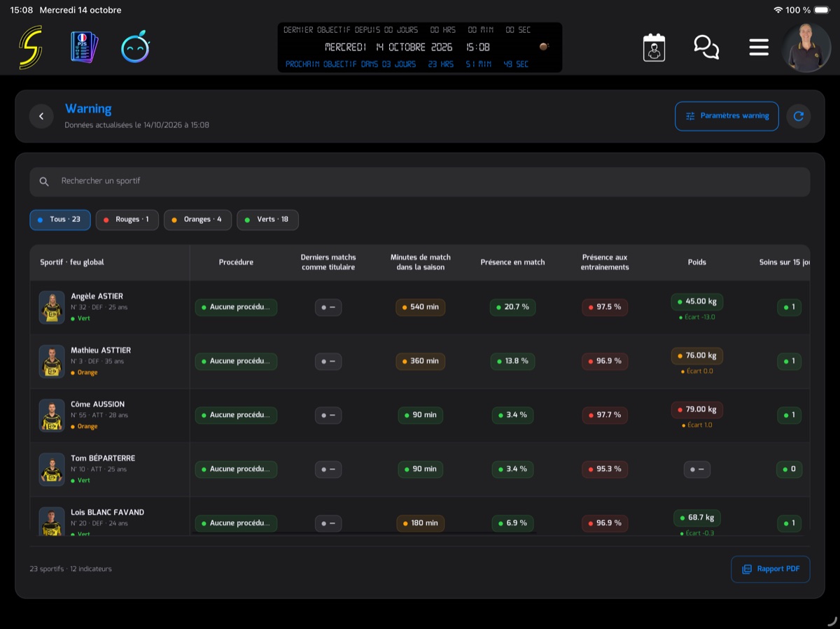This screenshot has width=840, height=629.
Task: Open the chat messages icon
Action: (x=706, y=48)
